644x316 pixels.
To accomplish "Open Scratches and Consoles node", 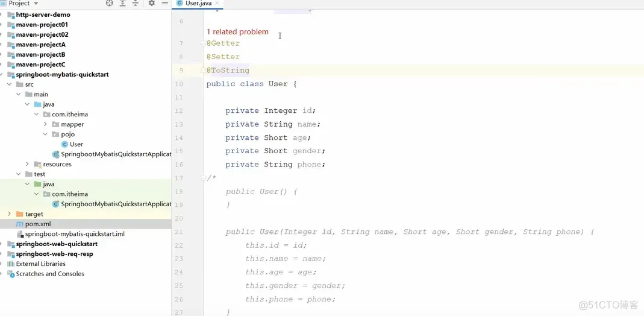I will tap(50, 274).
